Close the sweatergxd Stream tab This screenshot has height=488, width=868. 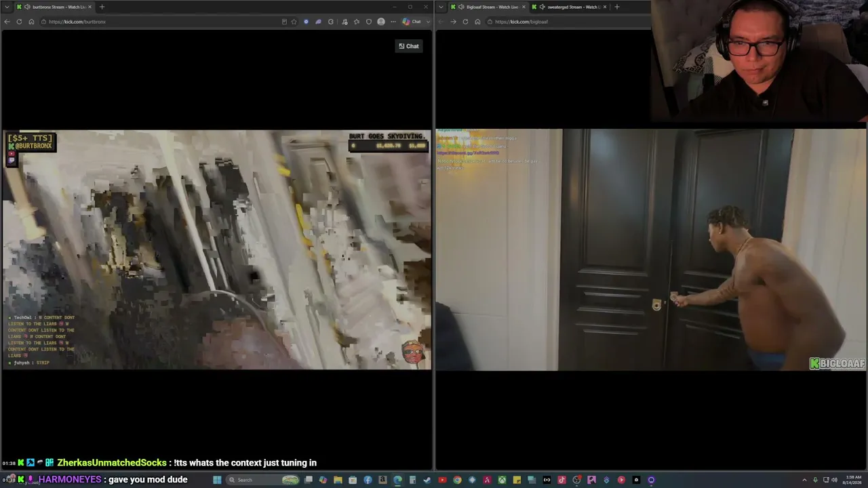click(605, 7)
